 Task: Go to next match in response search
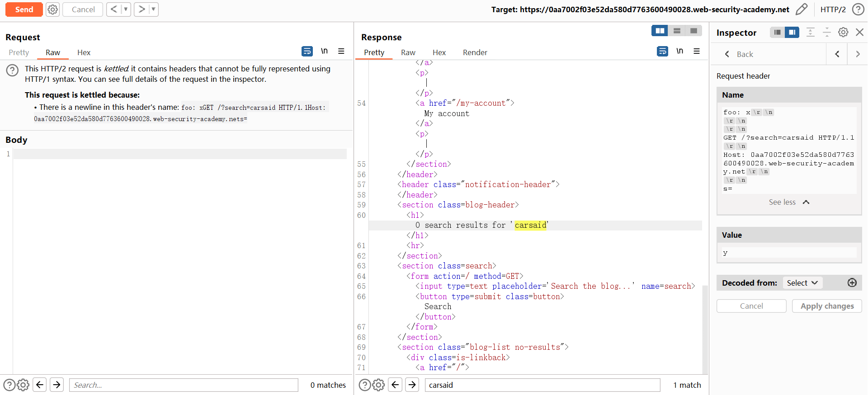[412, 385]
